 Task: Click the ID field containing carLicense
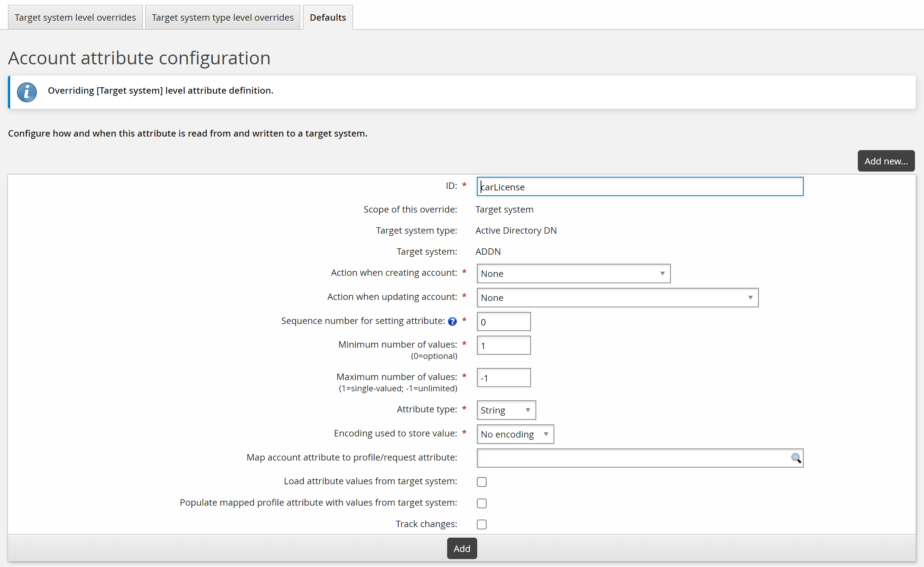tap(639, 187)
